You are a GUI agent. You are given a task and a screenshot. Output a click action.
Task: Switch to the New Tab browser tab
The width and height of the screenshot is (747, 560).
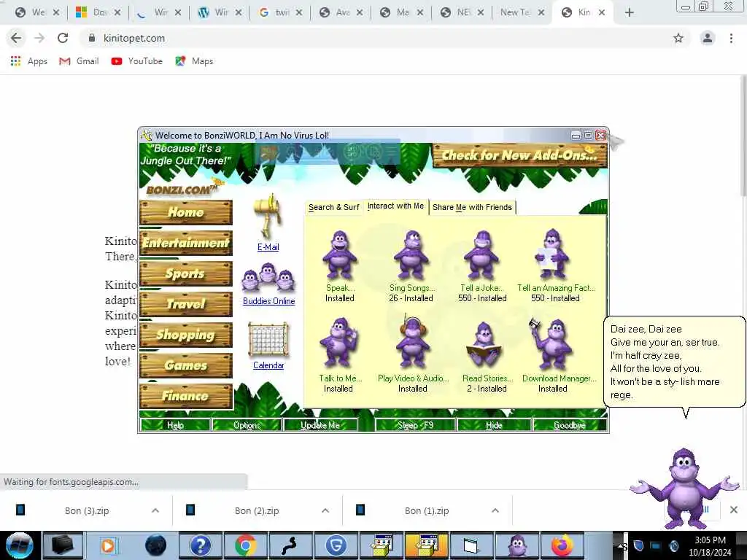(522, 12)
